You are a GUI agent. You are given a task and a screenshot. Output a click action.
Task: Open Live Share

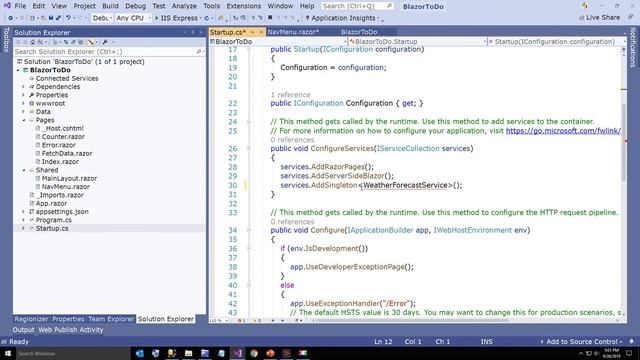click(x=600, y=18)
